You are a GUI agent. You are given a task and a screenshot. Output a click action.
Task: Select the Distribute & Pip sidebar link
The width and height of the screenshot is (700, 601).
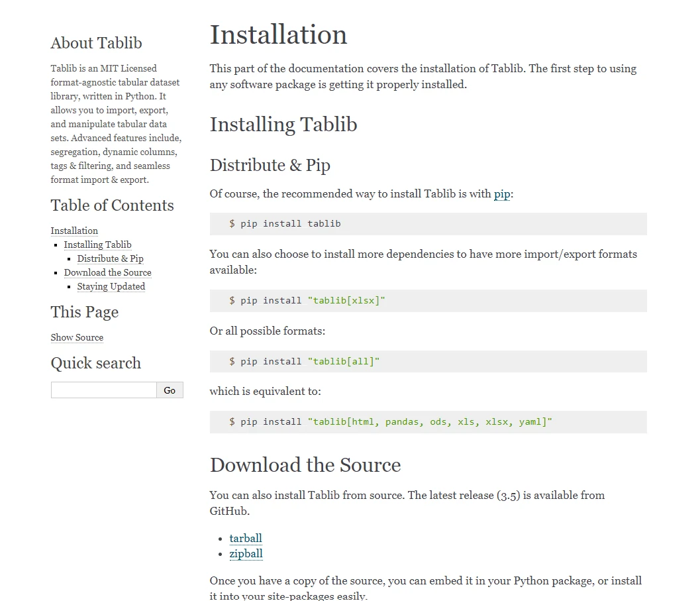(x=110, y=258)
